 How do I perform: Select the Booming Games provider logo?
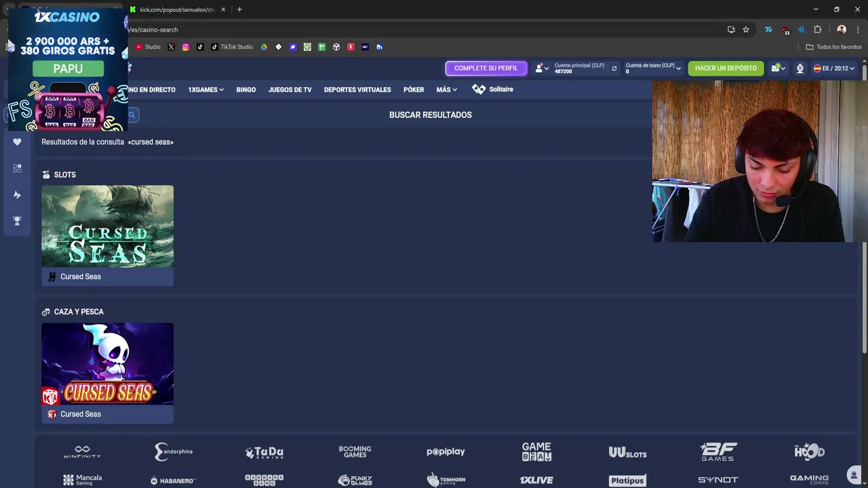coord(355,452)
